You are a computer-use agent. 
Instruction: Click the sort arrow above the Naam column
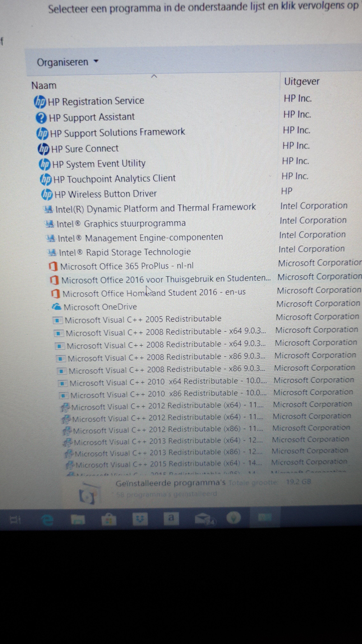[154, 76]
